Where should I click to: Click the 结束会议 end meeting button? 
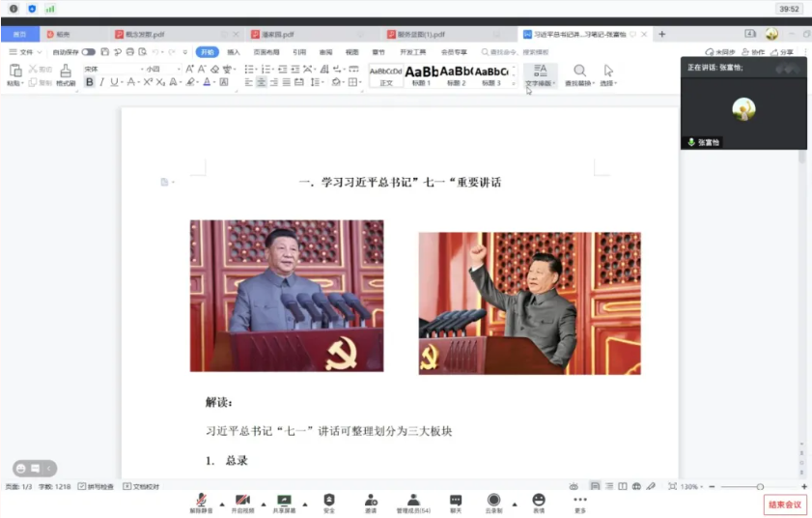(x=785, y=504)
